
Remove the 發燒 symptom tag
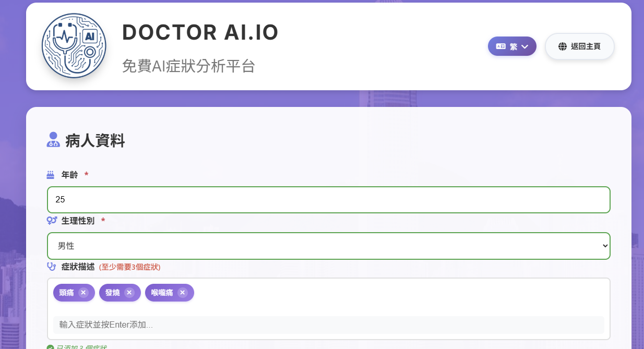129,293
